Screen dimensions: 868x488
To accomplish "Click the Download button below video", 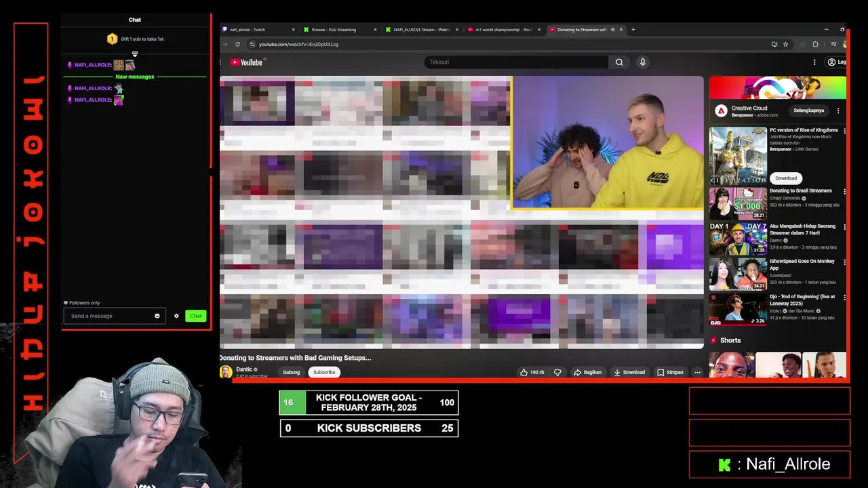I will (629, 372).
